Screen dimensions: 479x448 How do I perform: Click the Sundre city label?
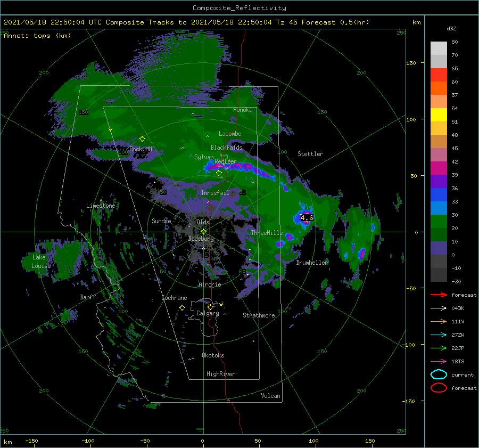(161, 221)
